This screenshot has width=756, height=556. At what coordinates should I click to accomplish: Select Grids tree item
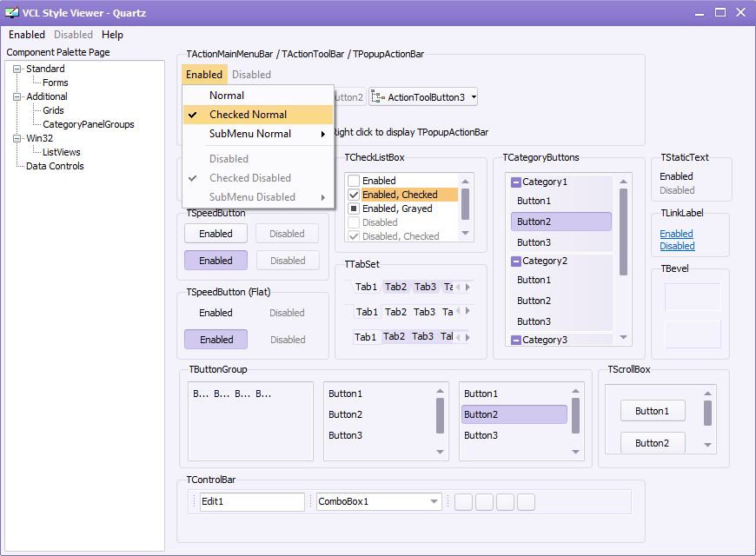(x=53, y=111)
